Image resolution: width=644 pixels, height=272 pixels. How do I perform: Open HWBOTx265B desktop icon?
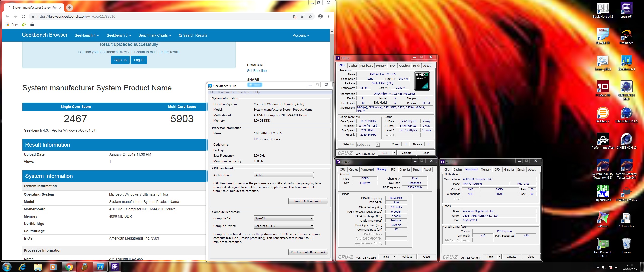coord(626,193)
